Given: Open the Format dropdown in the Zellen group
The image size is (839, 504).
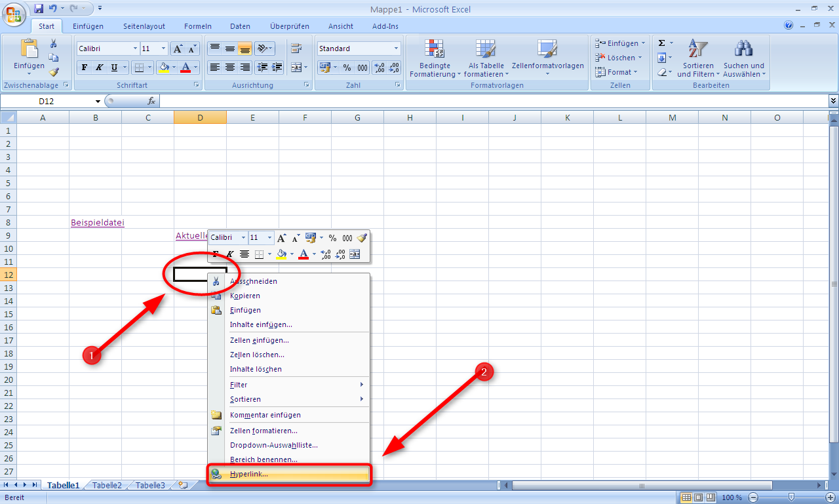Looking at the screenshot, I should tap(636, 72).
